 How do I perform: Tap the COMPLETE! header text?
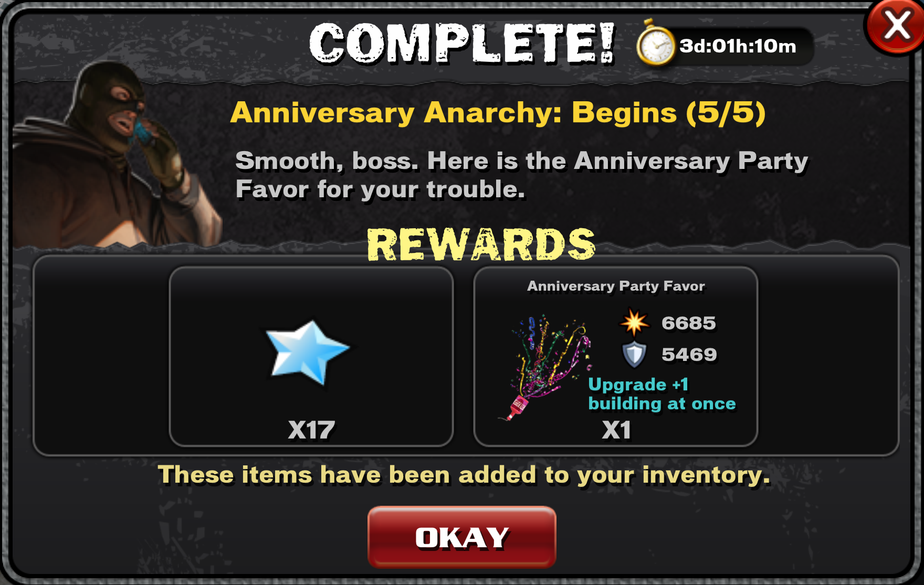(x=461, y=44)
